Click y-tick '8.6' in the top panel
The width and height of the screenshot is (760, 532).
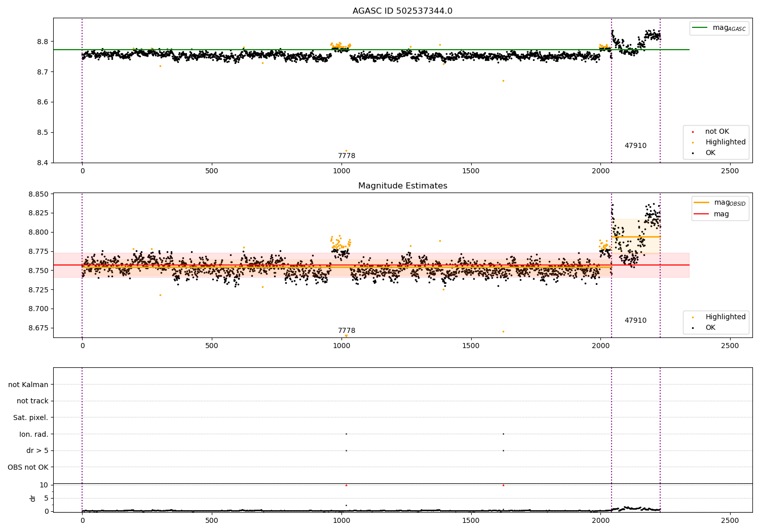tap(43, 102)
